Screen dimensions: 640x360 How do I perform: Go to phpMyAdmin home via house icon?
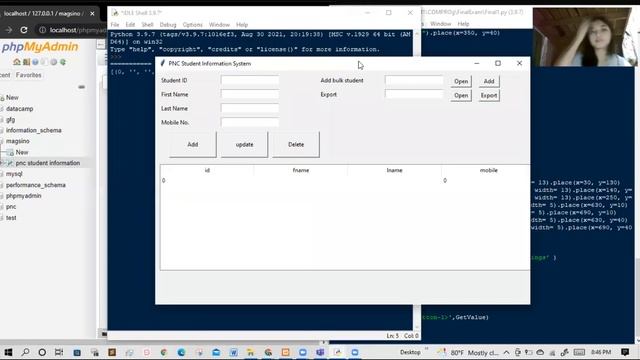(x=17, y=62)
